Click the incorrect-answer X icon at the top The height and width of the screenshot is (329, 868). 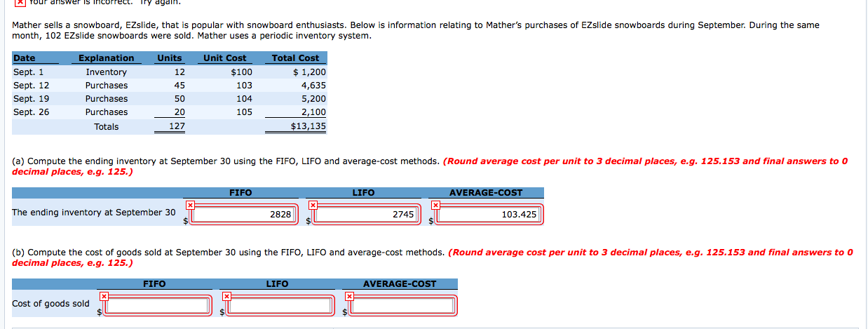click(x=19, y=1)
